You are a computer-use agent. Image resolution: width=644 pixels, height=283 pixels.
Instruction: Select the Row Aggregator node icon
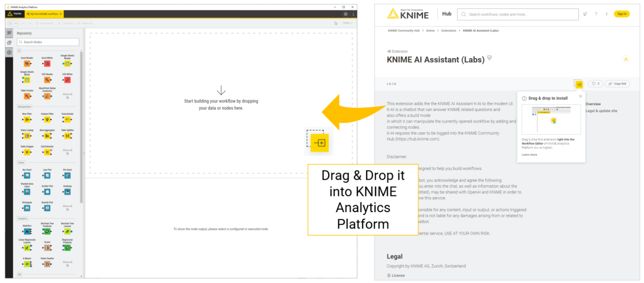[x=47, y=136]
